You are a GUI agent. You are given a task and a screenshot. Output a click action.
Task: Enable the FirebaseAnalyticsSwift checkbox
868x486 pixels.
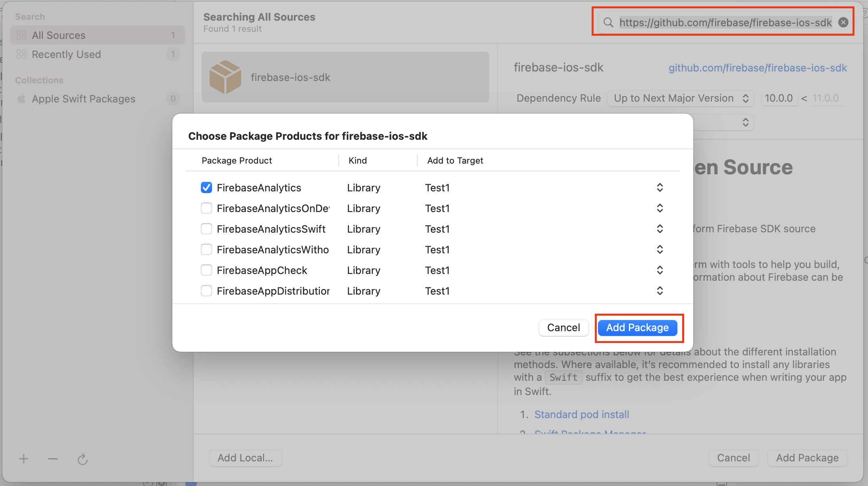206,229
